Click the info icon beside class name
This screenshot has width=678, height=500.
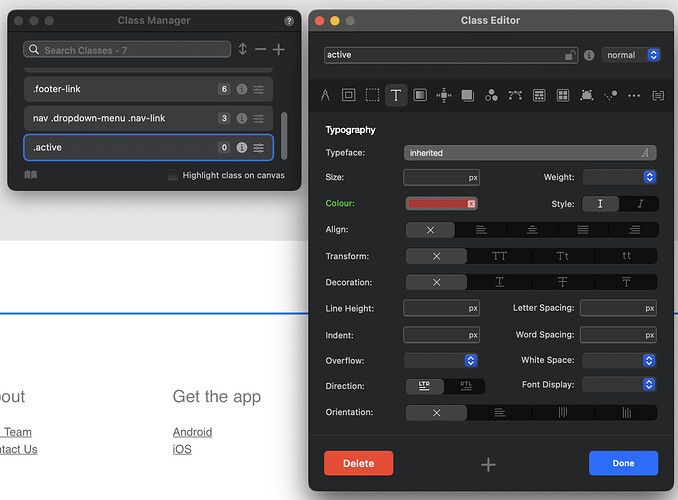(589, 55)
